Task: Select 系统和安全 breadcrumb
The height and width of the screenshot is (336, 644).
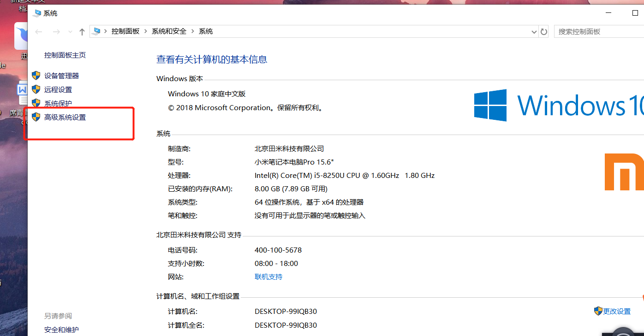Action: (x=169, y=31)
